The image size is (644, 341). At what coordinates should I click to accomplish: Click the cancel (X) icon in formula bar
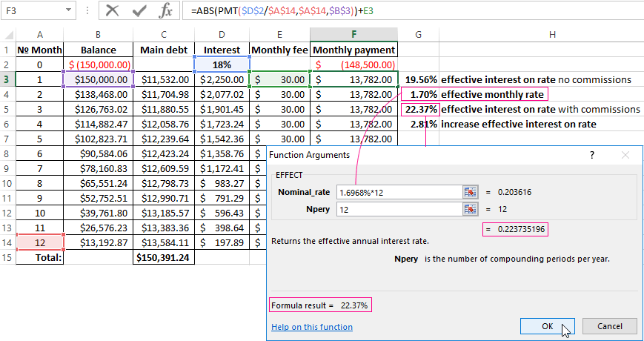112,11
